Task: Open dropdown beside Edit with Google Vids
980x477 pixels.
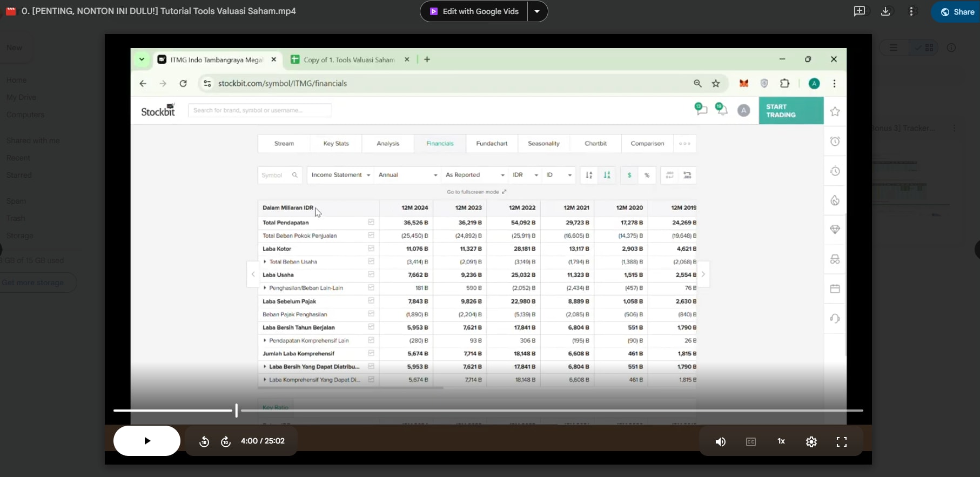Action: 537,11
